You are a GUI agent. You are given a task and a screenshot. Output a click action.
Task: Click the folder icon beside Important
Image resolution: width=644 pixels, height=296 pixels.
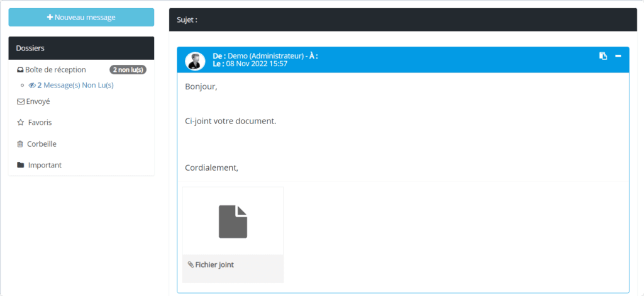tap(20, 165)
